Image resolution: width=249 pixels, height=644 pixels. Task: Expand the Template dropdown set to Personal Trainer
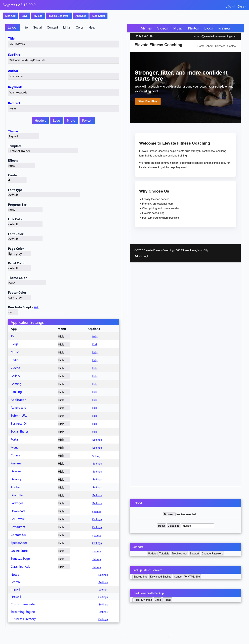pyautogui.click(x=42, y=151)
